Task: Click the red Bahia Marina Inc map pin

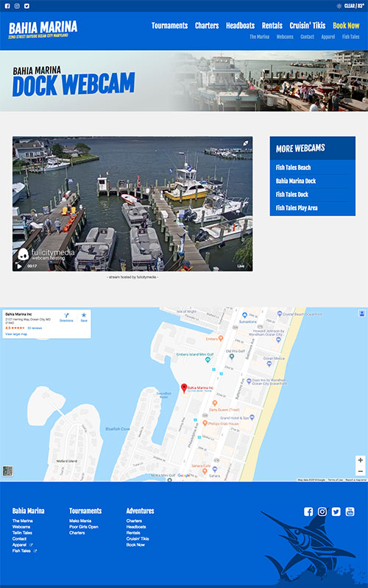Action: coord(183,388)
